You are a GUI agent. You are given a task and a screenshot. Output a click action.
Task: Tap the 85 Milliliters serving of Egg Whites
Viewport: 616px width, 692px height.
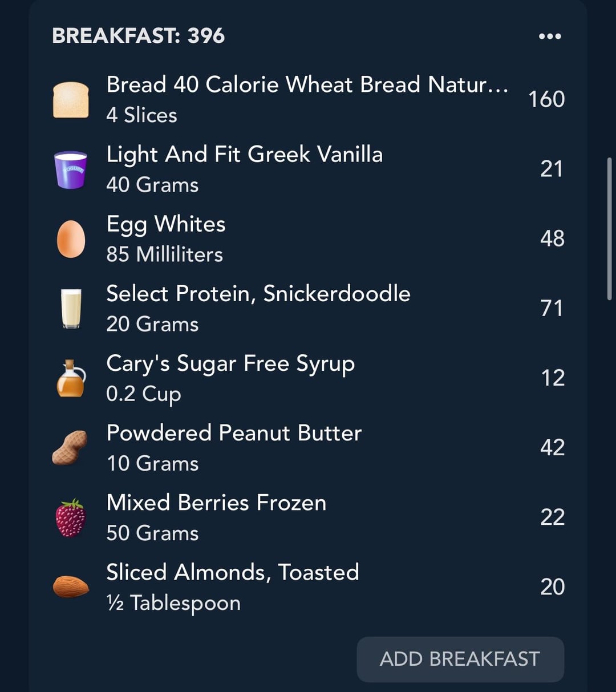pos(164,254)
